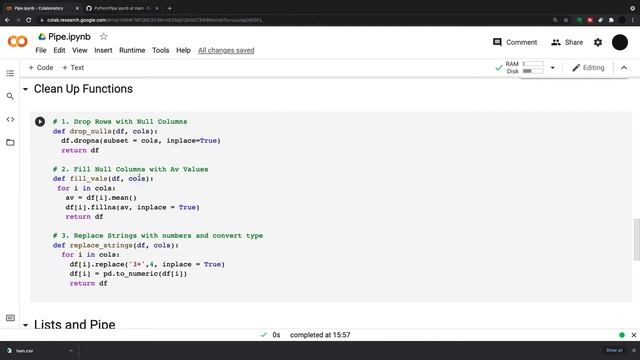Click the browser address bar URL
This screenshot has height=360, width=640.
[155, 20]
